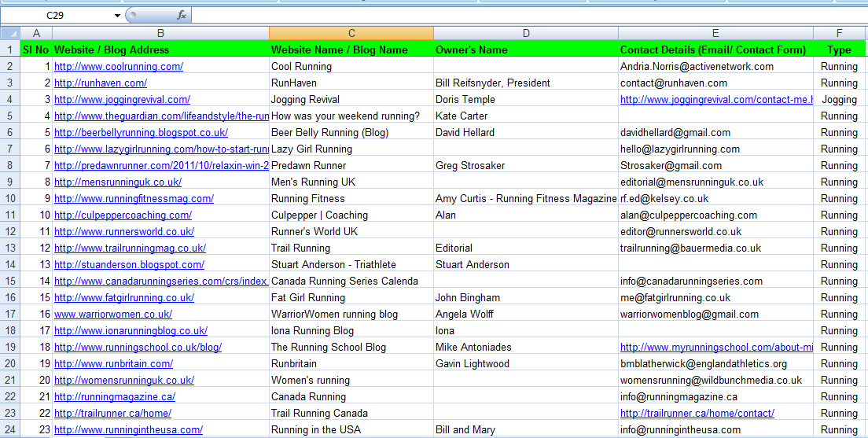
Task: Select column D header
Action: (526, 33)
